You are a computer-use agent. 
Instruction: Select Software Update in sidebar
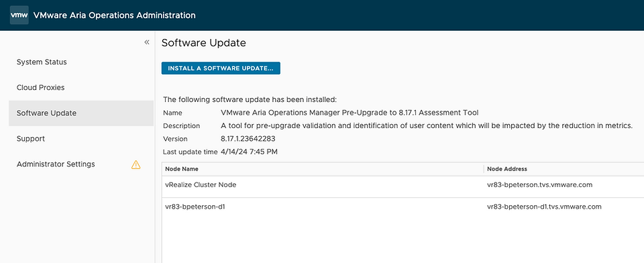coord(81,113)
